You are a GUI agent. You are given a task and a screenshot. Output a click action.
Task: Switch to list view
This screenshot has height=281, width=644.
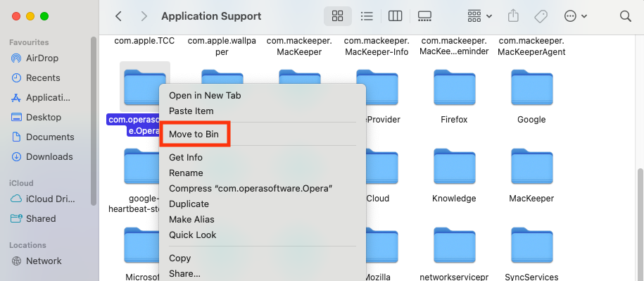tap(367, 16)
